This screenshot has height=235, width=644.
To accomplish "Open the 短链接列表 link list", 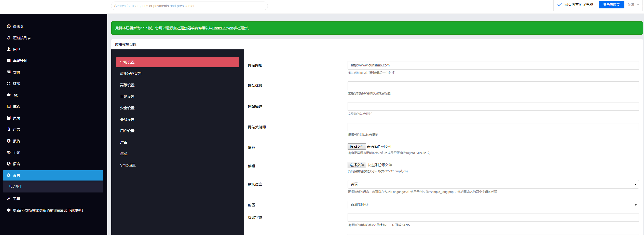I will 21,38.
